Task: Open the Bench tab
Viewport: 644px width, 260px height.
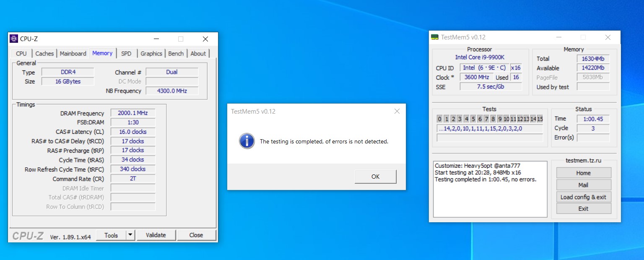Action: (x=176, y=53)
